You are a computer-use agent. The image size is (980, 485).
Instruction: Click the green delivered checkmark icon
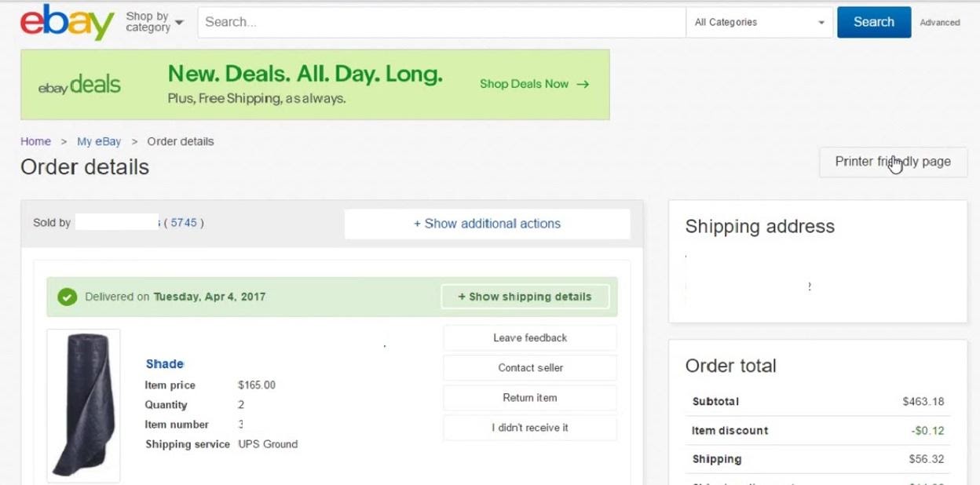click(68, 297)
